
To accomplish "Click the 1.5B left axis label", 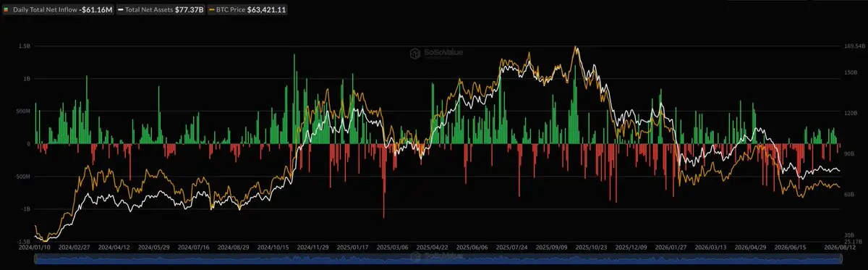I will coord(24,46).
